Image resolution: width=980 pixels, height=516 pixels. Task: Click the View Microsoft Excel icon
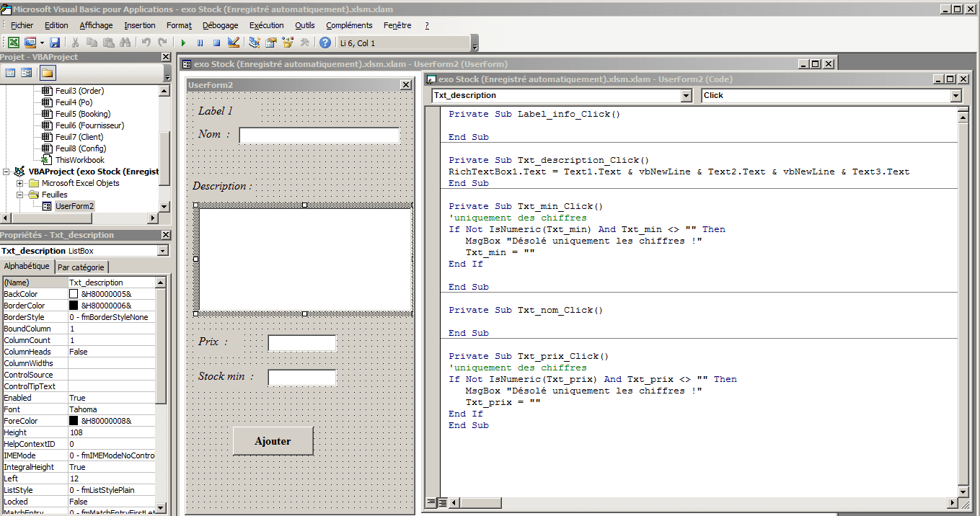pos(14,43)
